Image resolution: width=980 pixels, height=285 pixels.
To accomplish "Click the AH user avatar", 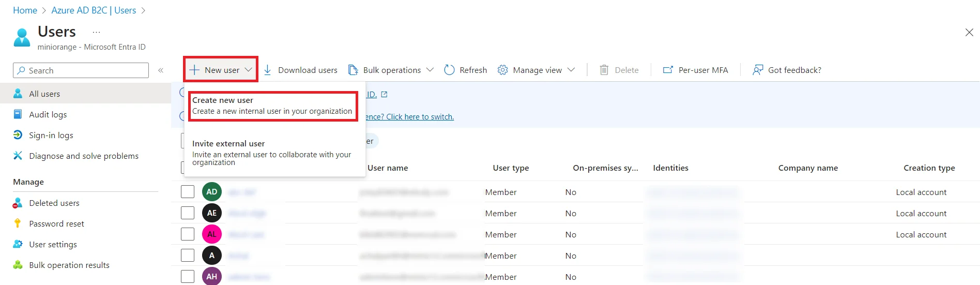I will click(212, 276).
